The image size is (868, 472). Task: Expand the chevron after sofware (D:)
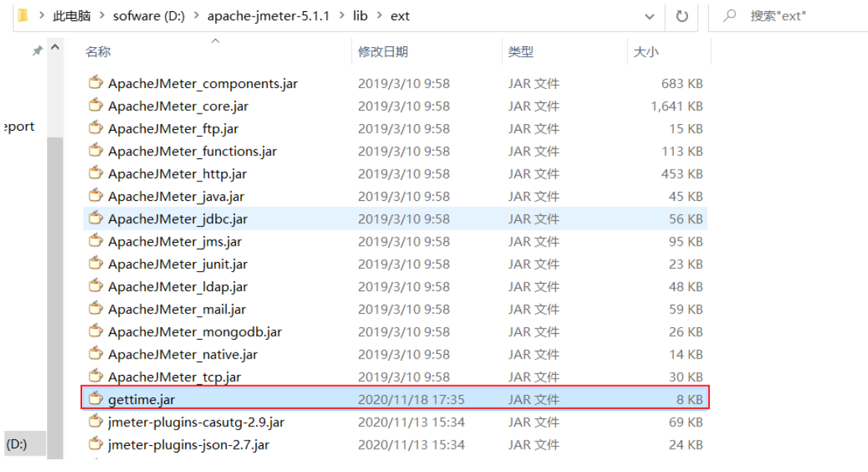coord(196,16)
